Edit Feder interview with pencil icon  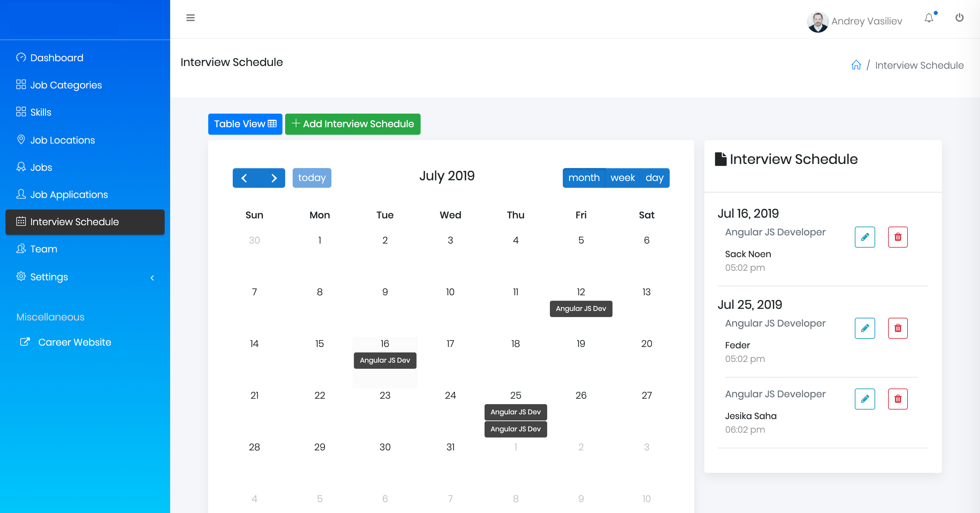coord(864,328)
